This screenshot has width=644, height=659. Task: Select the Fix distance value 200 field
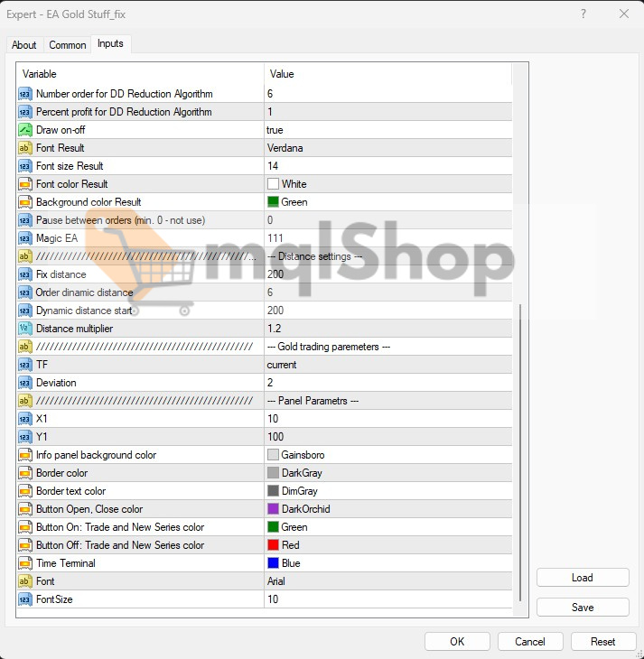pos(387,274)
